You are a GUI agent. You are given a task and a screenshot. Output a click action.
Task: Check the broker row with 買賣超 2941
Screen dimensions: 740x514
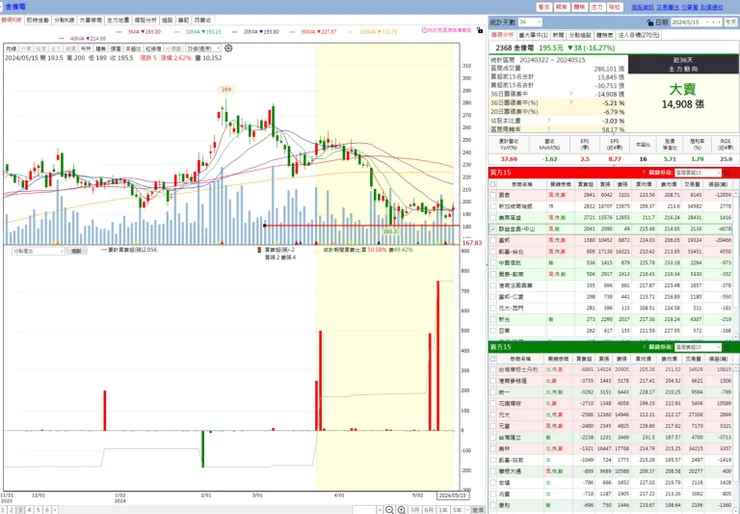[493, 194]
